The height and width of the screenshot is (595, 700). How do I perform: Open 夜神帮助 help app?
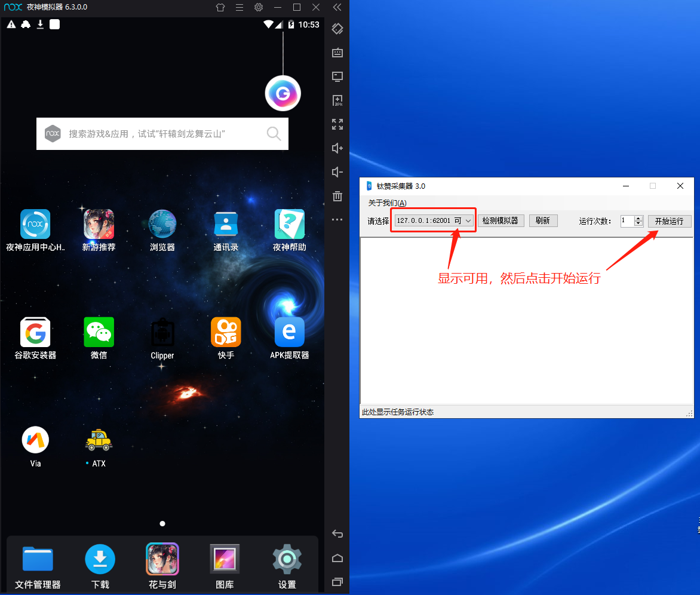(x=289, y=224)
